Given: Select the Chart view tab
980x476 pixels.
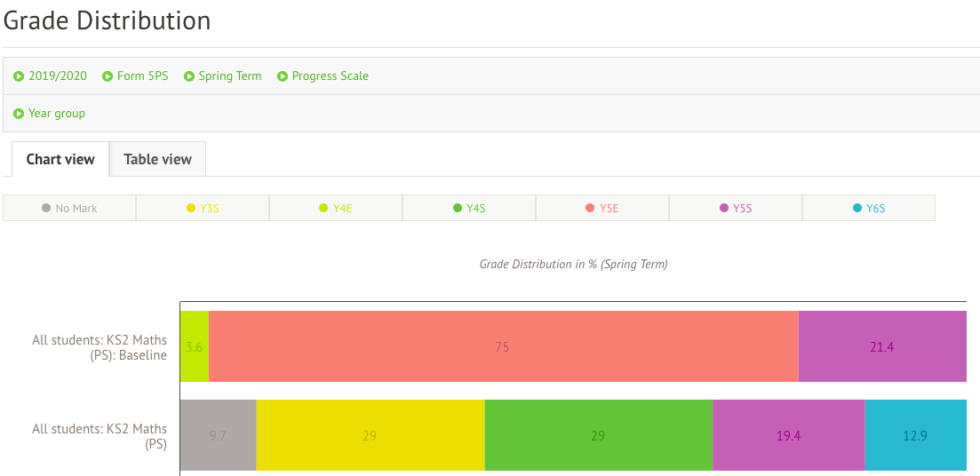Looking at the screenshot, I should (x=60, y=160).
